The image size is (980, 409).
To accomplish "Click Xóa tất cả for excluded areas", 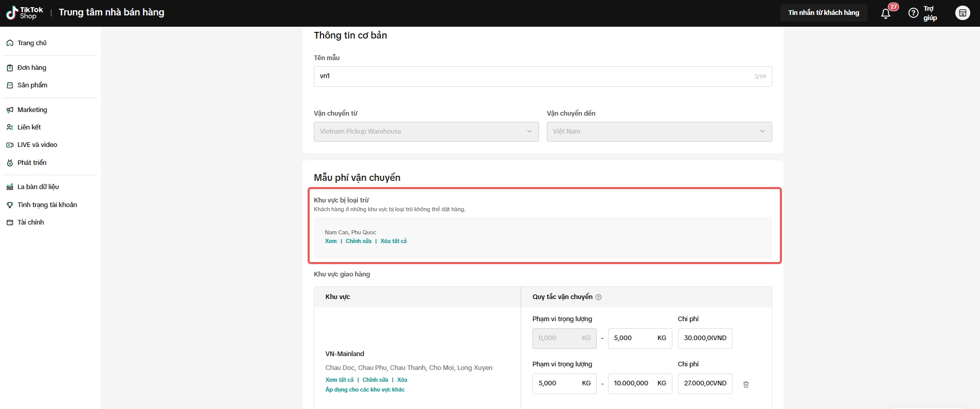I will [393, 241].
